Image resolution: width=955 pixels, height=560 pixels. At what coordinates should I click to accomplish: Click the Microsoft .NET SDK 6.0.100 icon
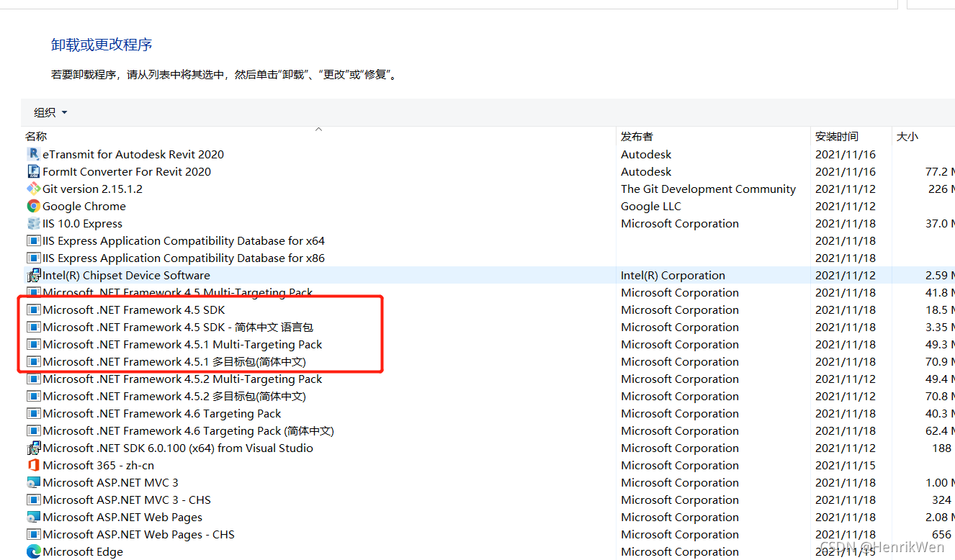[x=33, y=448]
